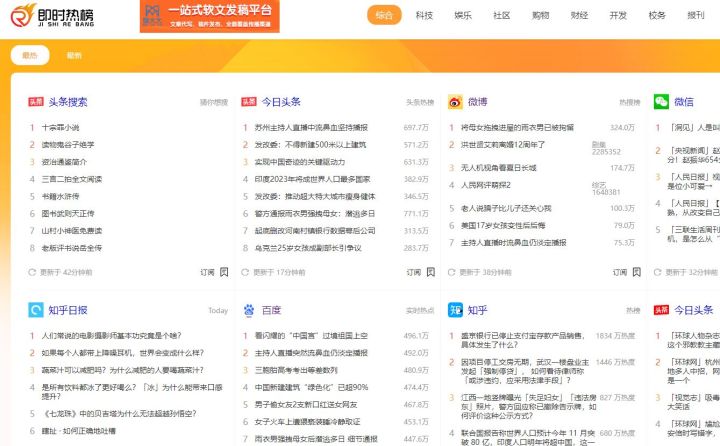Open the 山村小神医免费读 entry
Image resolution: width=720 pixels, height=446 pixels.
[x=72, y=231]
